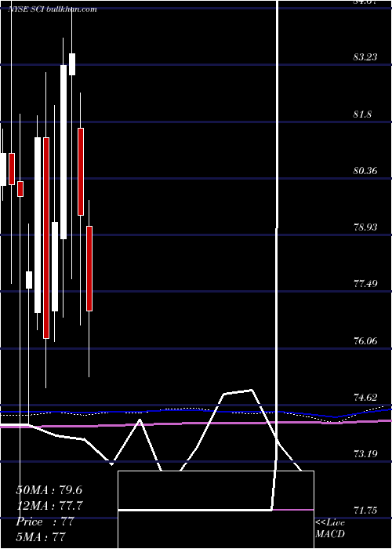Click the 77.49 price axis label
Screen dimensions: 392x549
point(365,284)
